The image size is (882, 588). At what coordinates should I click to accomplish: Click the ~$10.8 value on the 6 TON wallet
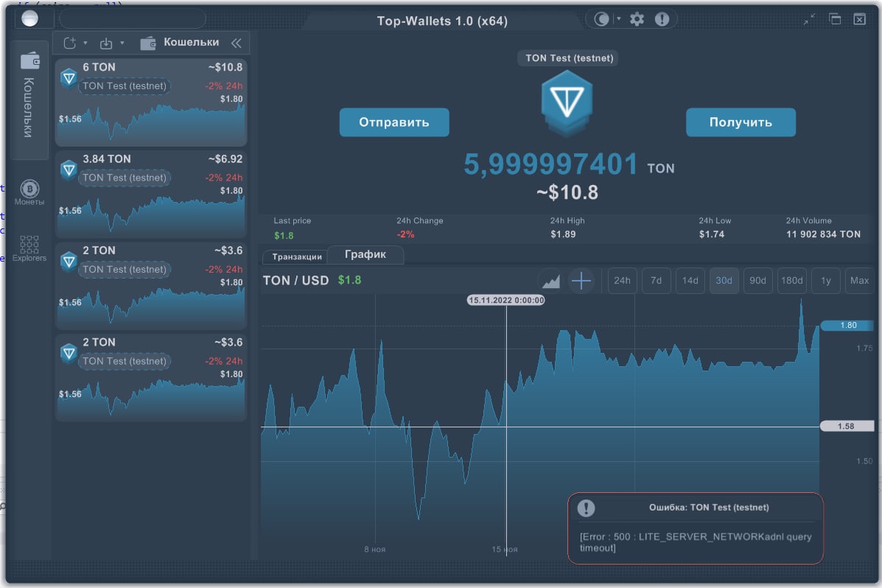[x=225, y=67]
